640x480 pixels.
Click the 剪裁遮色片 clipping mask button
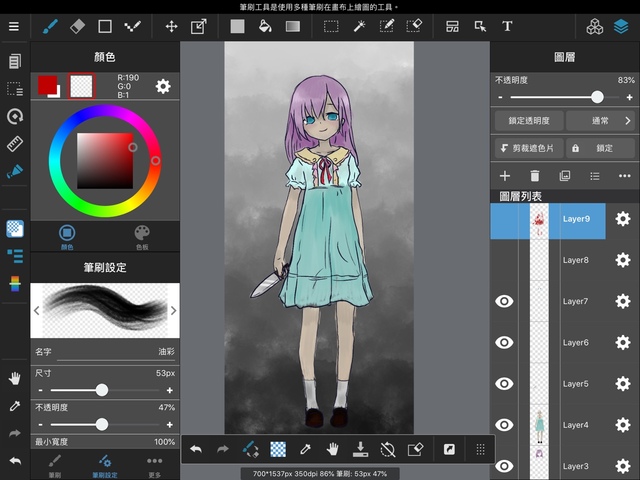point(527,148)
